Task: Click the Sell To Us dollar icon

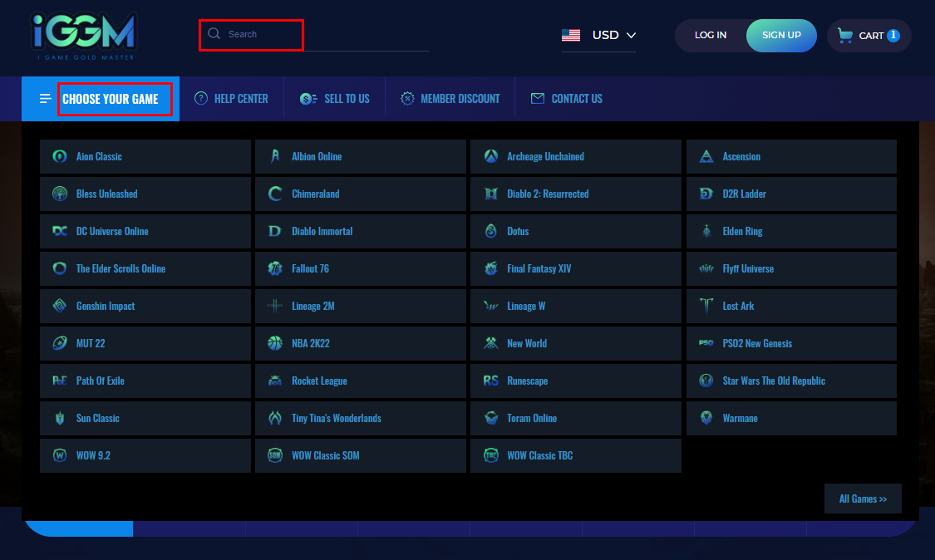Action: tap(308, 98)
